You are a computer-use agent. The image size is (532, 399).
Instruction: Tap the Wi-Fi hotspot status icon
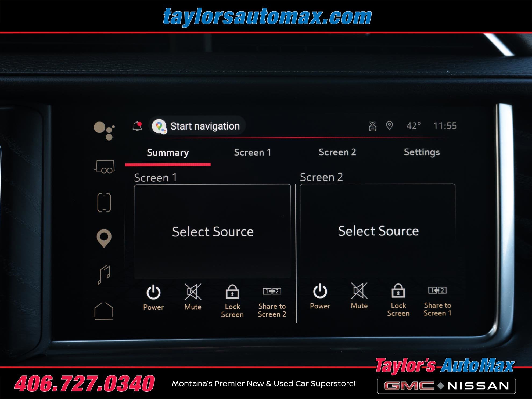[372, 126]
